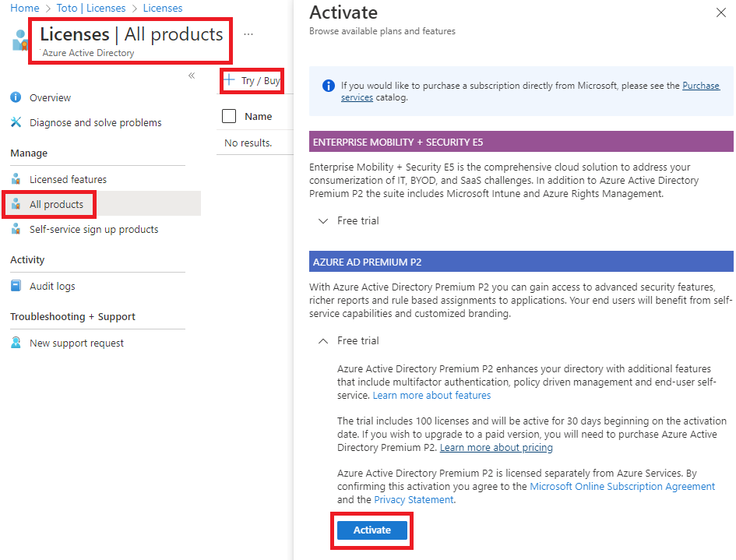Select All products in the menu
This screenshot has width=736, height=560.
(x=56, y=204)
